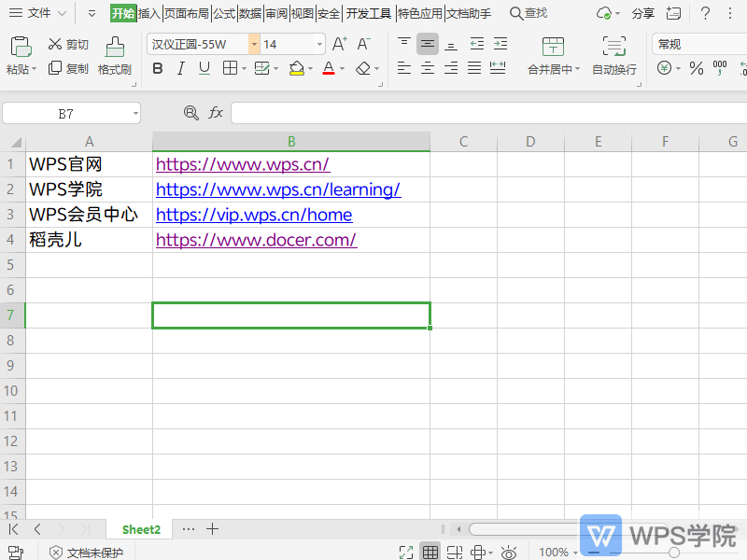Viewport: 747px width, 560px height.
Task: Apply the yellow fill color
Action: [x=297, y=68]
